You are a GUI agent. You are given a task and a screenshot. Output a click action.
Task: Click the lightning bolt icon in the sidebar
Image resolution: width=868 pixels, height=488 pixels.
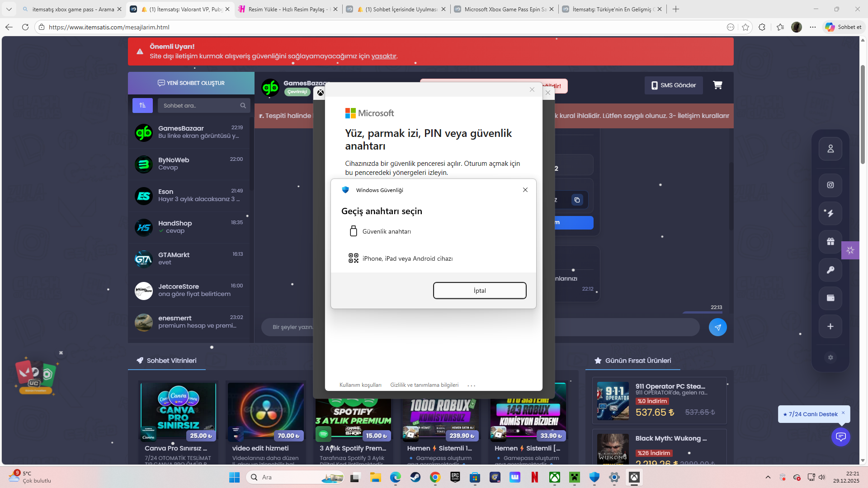pos(830,213)
